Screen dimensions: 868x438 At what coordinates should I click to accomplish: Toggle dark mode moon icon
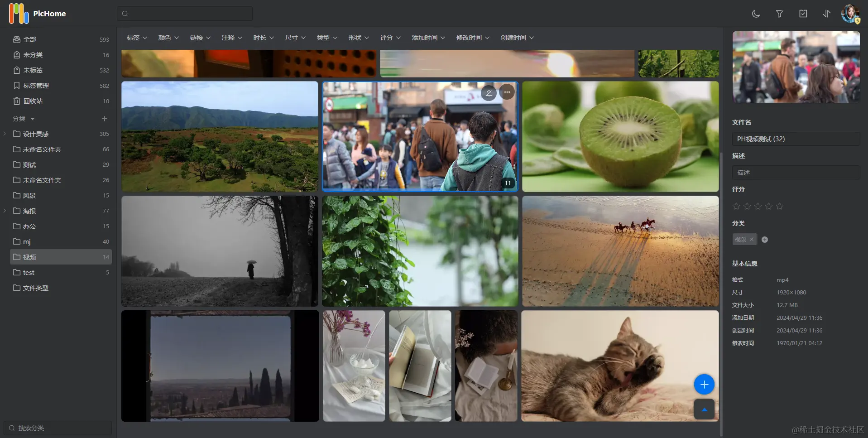pyautogui.click(x=756, y=14)
